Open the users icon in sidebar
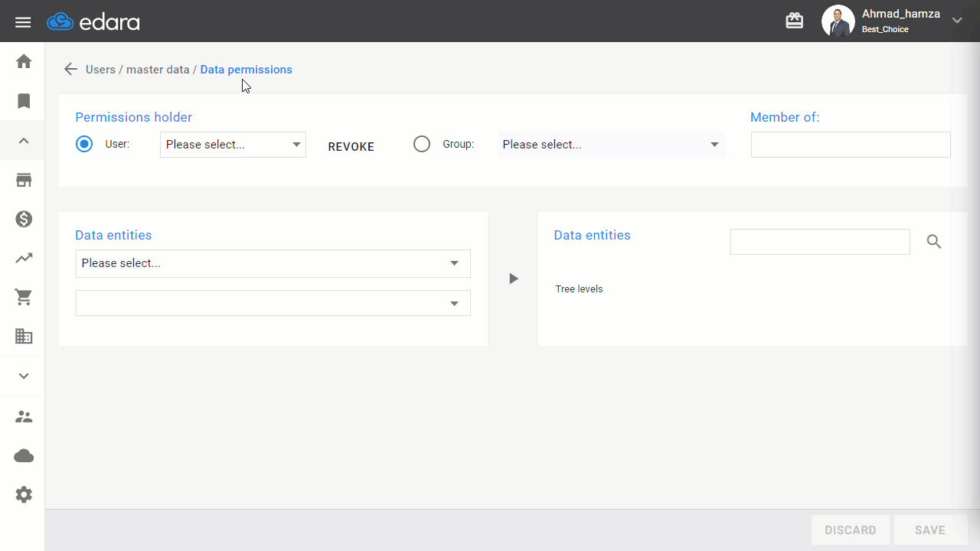 [24, 417]
